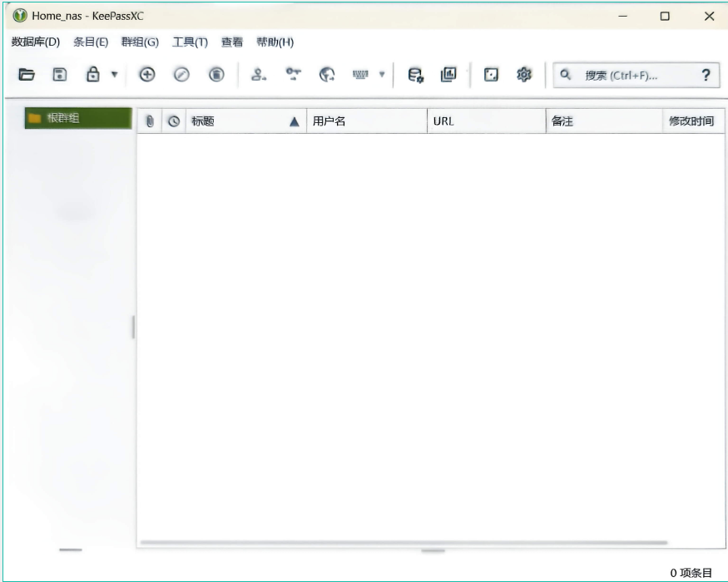
Task: Expand the lock button dropdown arrow
Action: coord(114,76)
